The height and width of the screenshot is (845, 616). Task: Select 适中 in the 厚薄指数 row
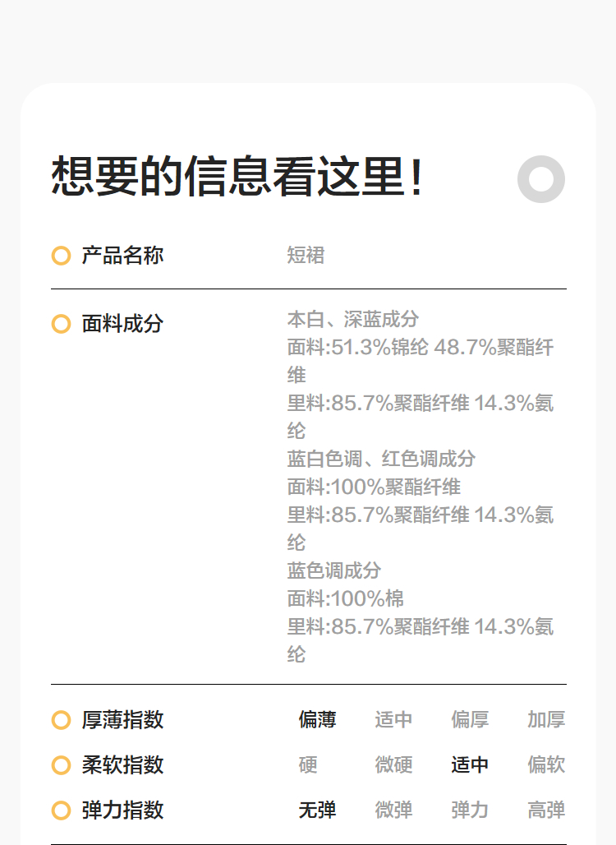[x=393, y=720]
